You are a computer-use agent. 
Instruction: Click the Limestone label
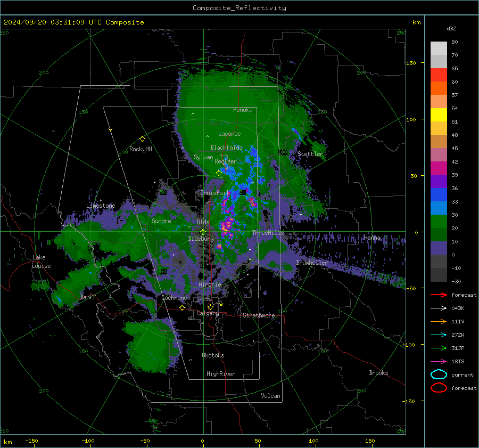coord(101,206)
